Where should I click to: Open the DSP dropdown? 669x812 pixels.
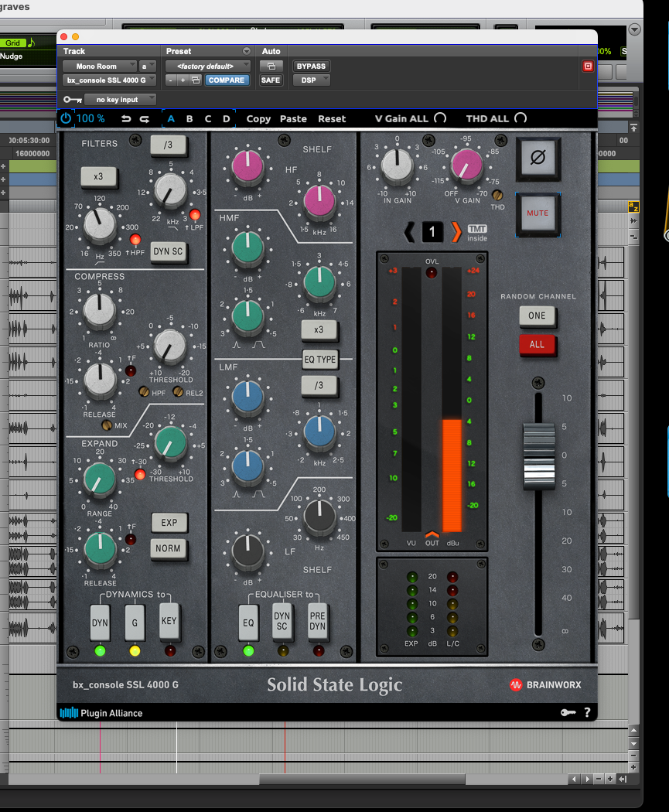311,80
